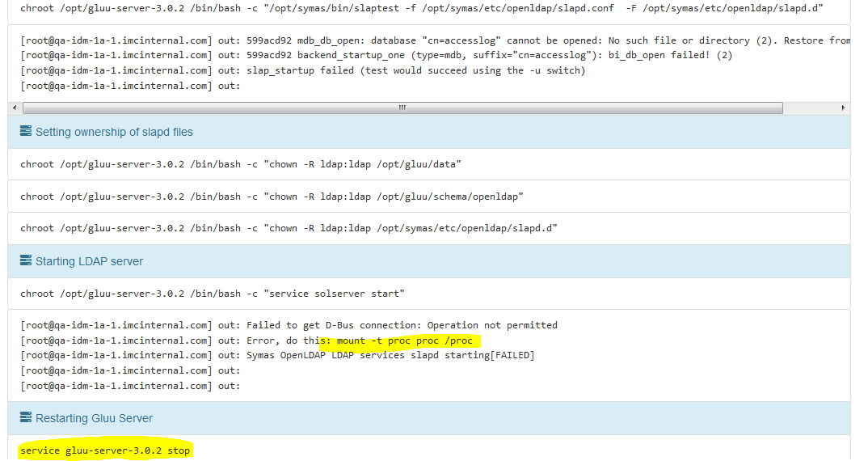Click the server icon beside Restarting Gluu Server
Viewport: 868px width, 461px height.
(x=26, y=417)
